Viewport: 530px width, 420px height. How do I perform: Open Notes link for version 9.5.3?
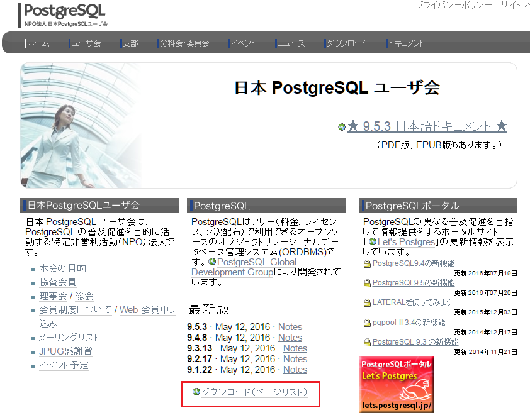[x=290, y=327]
